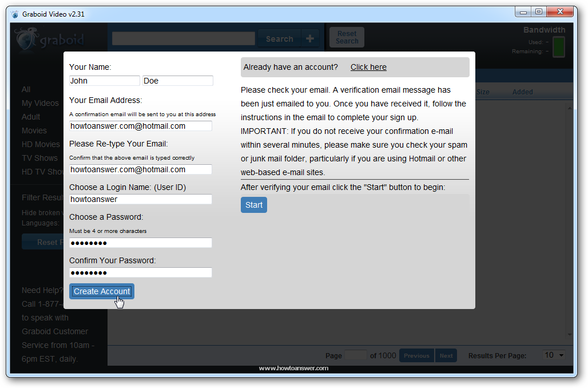Click the Re-type Your Email input field

tap(141, 169)
